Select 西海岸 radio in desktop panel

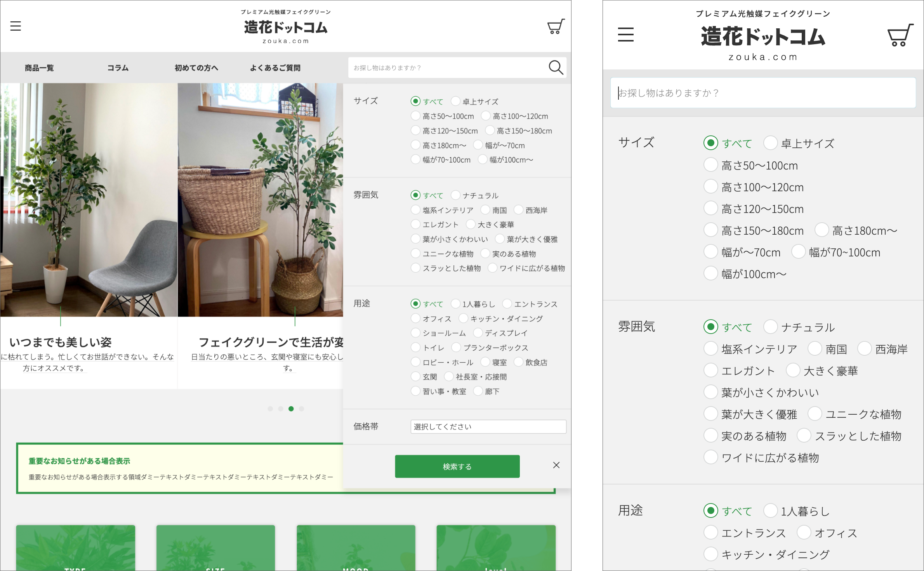pyautogui.click(x=518, y=210)
